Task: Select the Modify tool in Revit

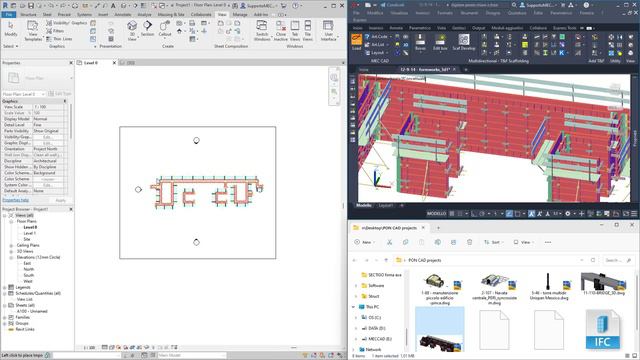Action: [11, 29]
